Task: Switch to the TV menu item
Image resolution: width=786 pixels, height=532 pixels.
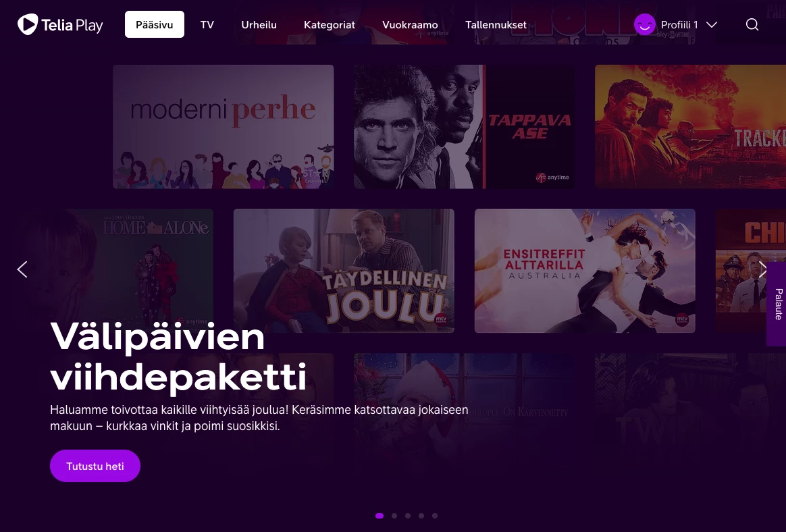Action: [207, 24]
